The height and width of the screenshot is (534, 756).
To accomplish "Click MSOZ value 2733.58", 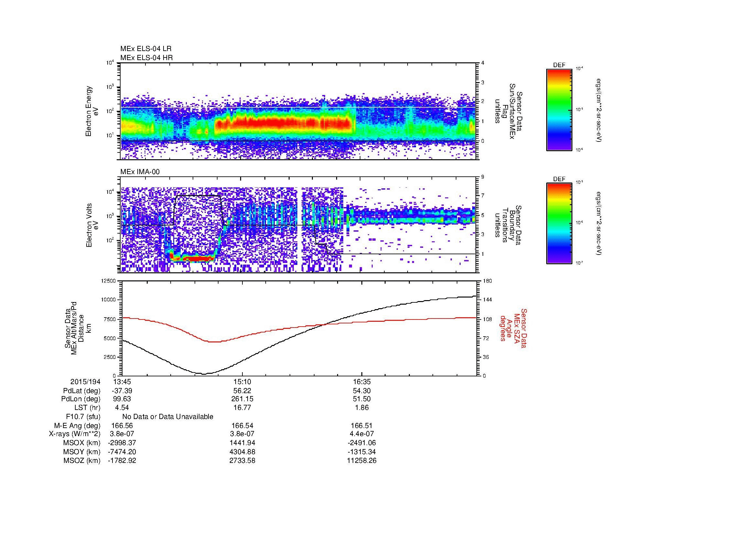I will [x=242, y=461].
